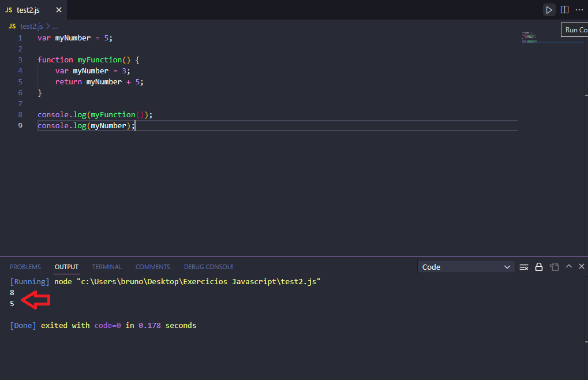Click the closing brace on line 6
This screenshot has height=380, width=588.
(x=40, y=92)
